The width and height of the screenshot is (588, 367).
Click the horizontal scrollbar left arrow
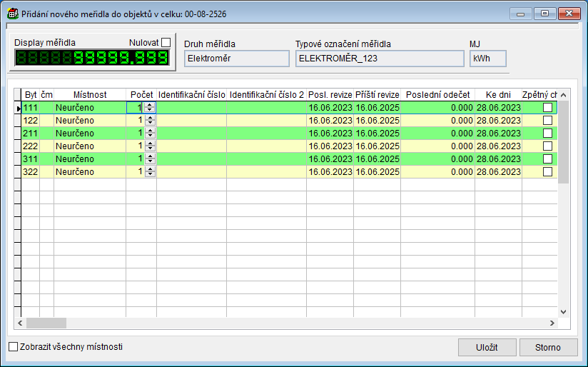(20, 323)
